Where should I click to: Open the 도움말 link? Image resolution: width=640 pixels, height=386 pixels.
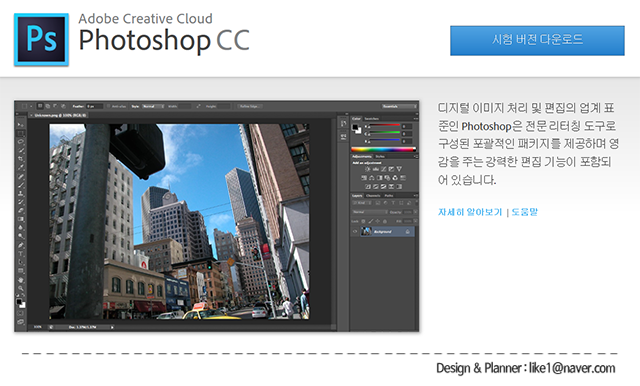(524, 212)
